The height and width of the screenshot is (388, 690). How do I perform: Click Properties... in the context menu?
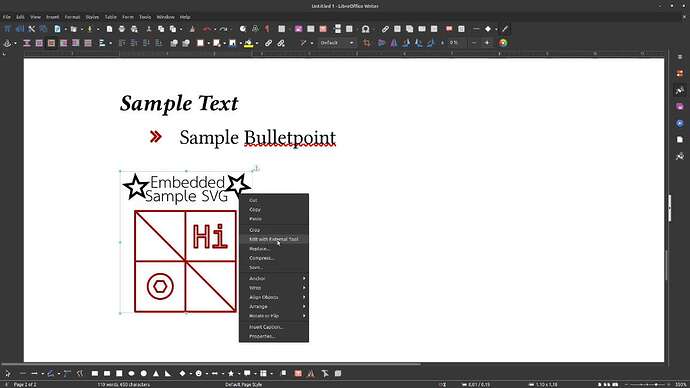coord(274,337)
